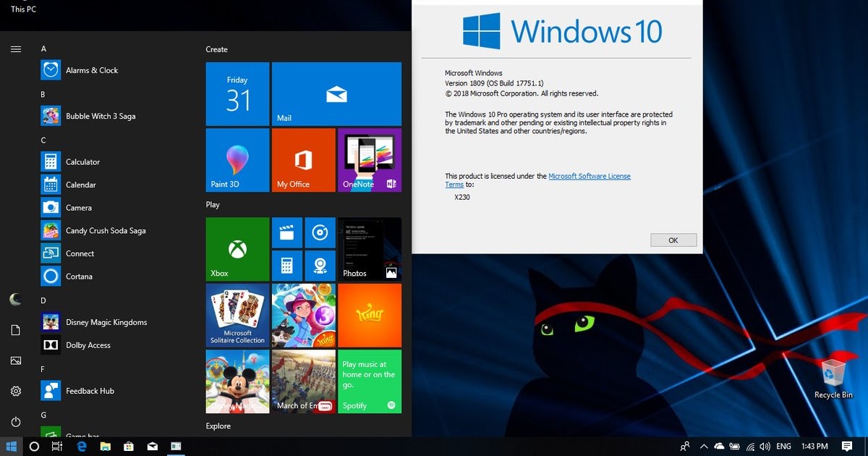This screenshot has width=868, height=456.
Task: Open the ENG language indicator
Action: click(783, 447)
